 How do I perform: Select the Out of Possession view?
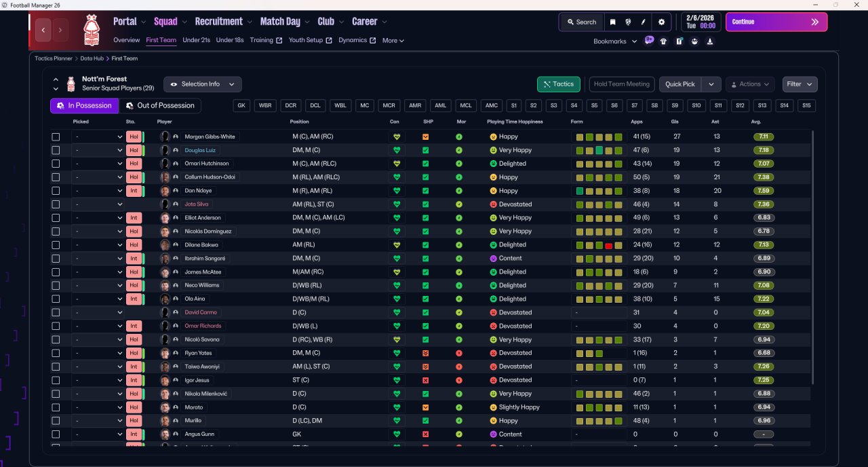pyautogui.click(x=161, y=106)
